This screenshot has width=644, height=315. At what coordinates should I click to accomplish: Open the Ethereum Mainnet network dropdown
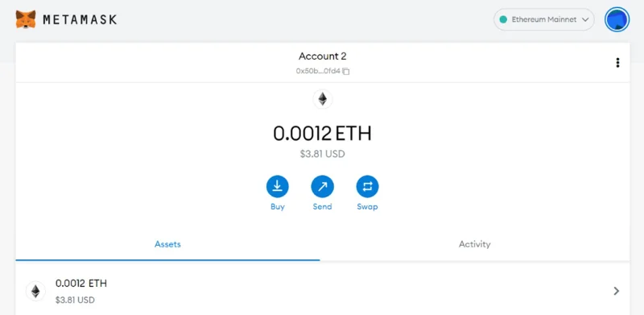click(x=544, y=19)
